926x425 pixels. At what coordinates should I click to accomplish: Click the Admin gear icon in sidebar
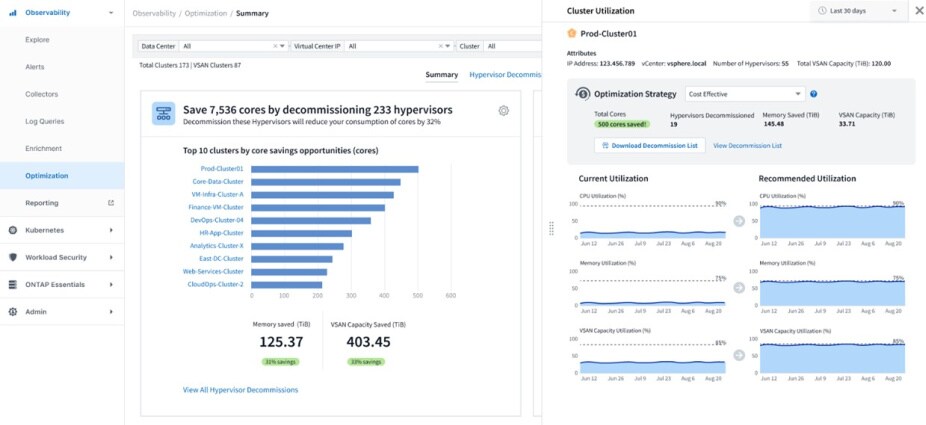13,311
